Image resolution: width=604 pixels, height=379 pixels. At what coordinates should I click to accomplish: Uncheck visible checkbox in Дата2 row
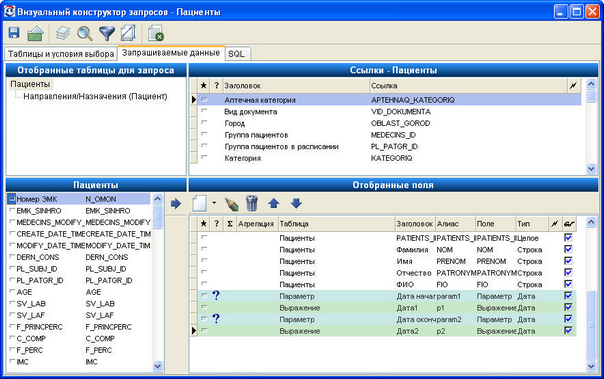pos(568,330)
